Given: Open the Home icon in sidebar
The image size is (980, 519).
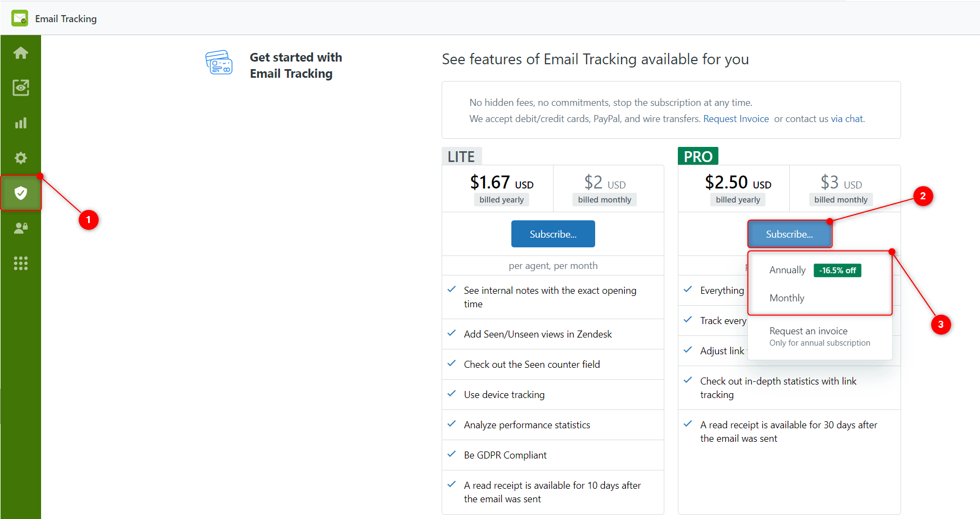Looking at the screenshot, I should tap(21, 52).
